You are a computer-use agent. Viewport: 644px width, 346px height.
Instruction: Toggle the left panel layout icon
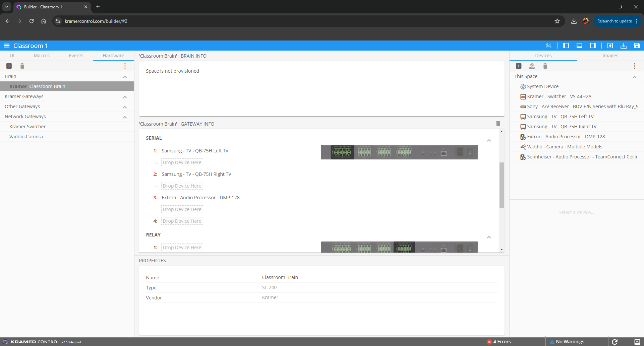click(566, 46)
